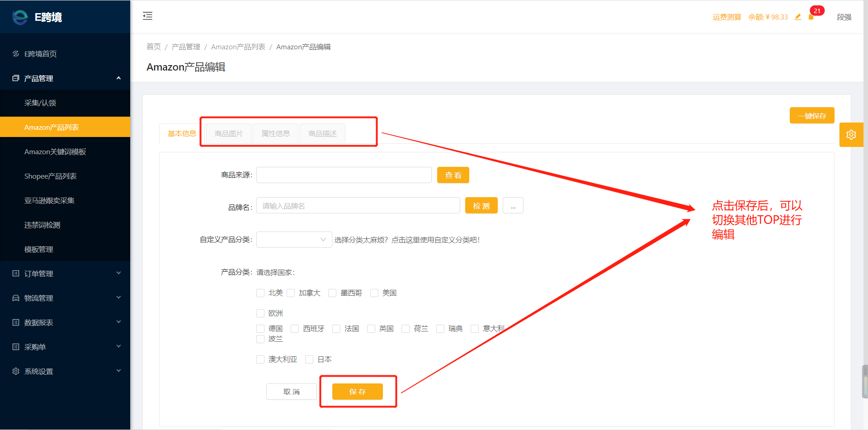868x430 pixels.
Task: Switch to the 属性信息 tab
Action: [276, 134]
